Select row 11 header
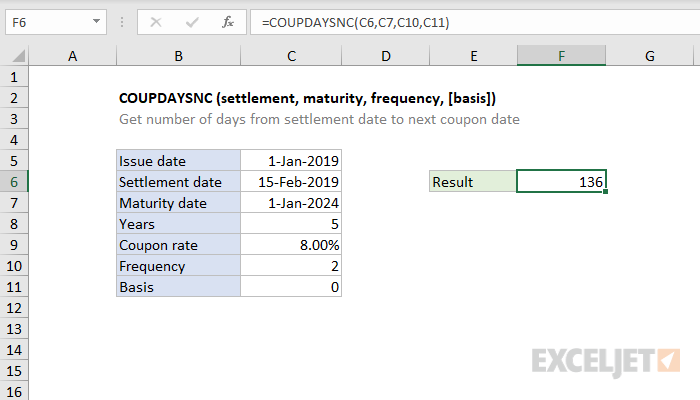The height and width of the screenshot is (400, 700). [14, 287]
